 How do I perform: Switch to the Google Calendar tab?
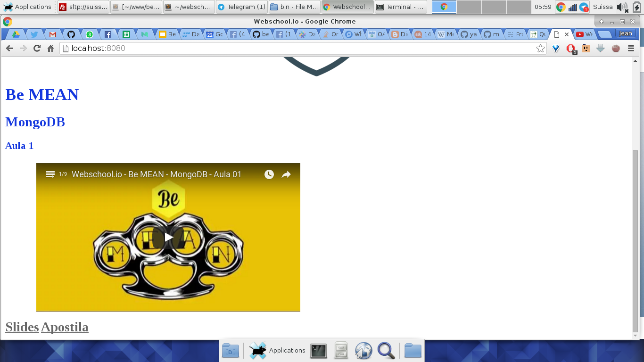point(214,34)
